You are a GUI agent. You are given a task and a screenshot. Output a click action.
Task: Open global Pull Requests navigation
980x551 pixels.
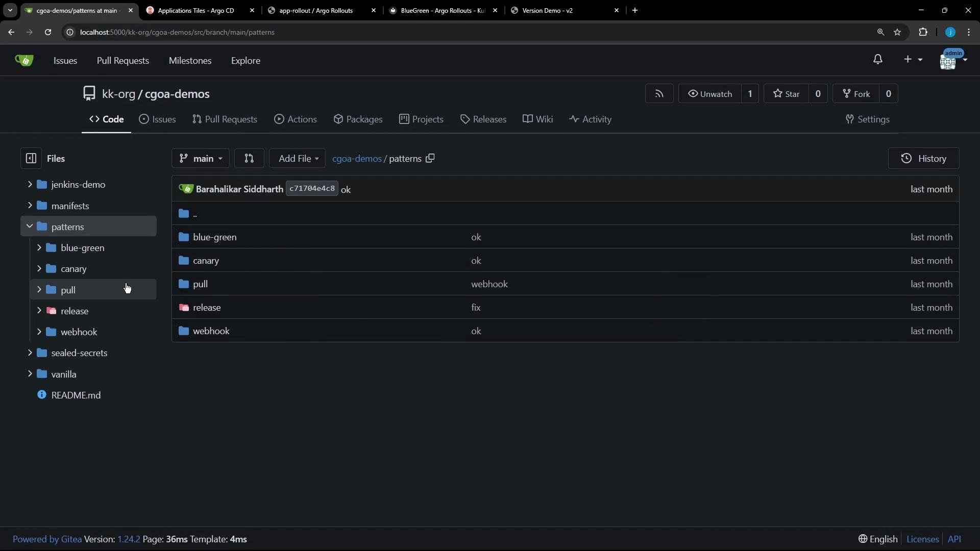coord(123,61)
